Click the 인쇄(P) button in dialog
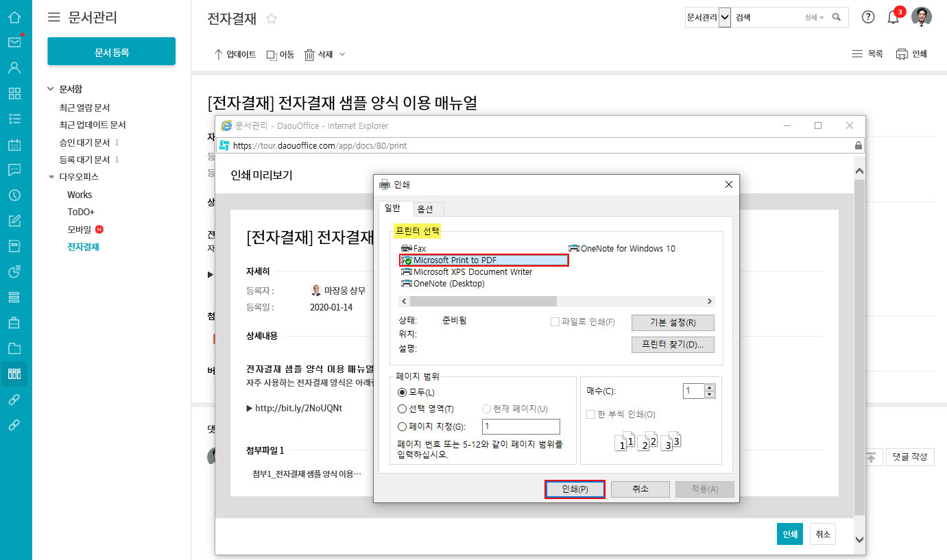Image resolution: width=947 pixels, height=560 pixels. click(x=575, y=489)
